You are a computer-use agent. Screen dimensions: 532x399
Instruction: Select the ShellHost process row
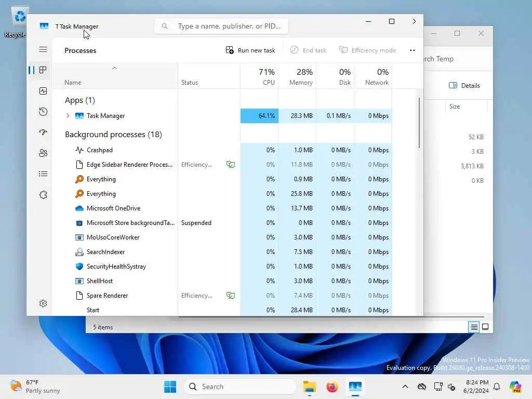point(222,281)
